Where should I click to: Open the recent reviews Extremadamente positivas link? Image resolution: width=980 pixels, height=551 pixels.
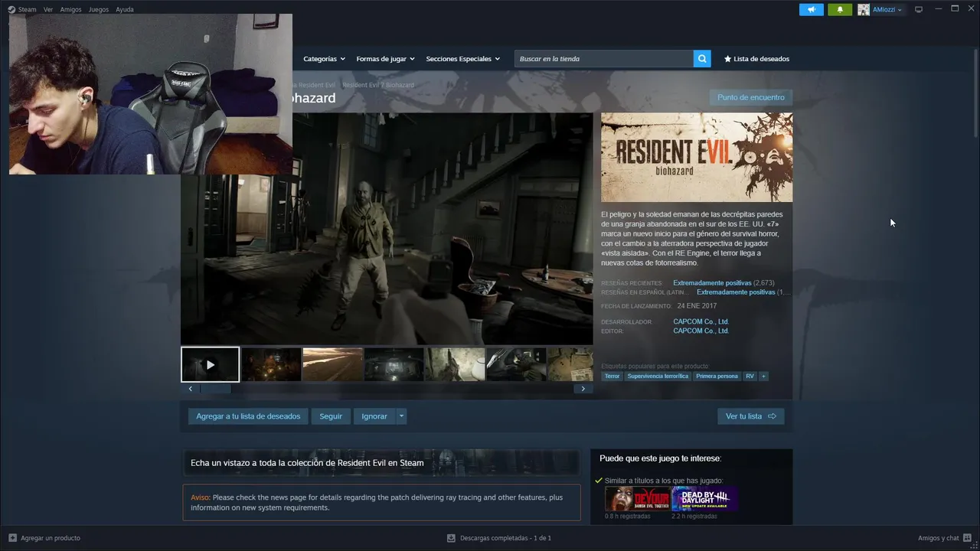[712, 283]
